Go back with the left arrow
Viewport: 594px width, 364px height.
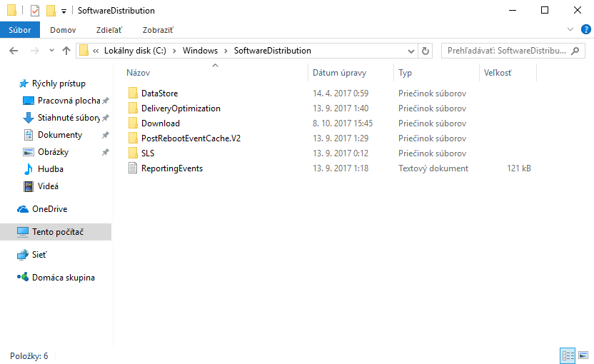14,51
